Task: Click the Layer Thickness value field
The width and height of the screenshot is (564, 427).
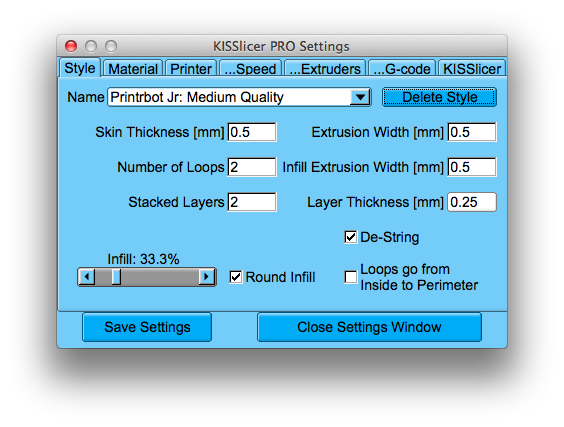Action: pos(472,202)
